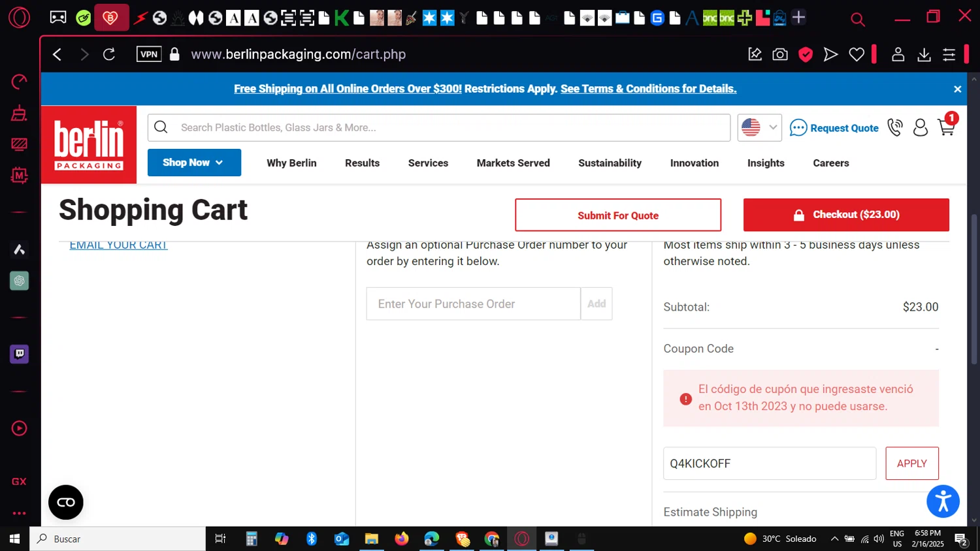
Task: Expand the Shop Now dropdown
Action: click(194, 163)
